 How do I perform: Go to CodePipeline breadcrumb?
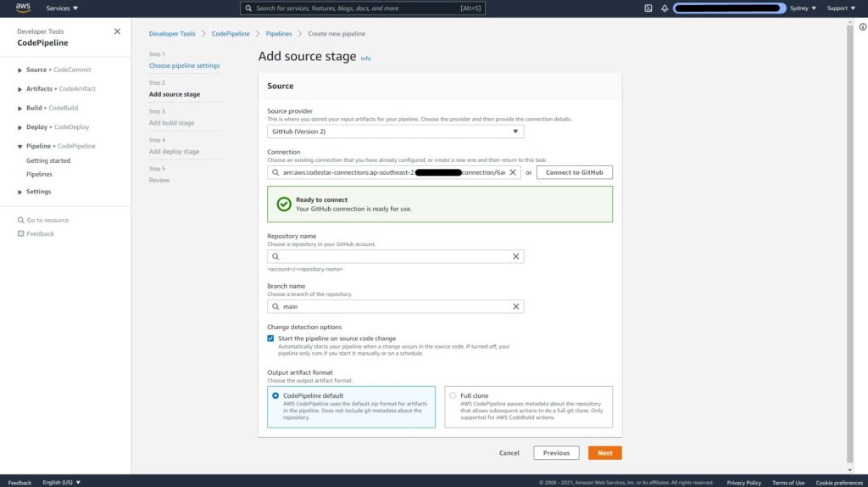231,34
